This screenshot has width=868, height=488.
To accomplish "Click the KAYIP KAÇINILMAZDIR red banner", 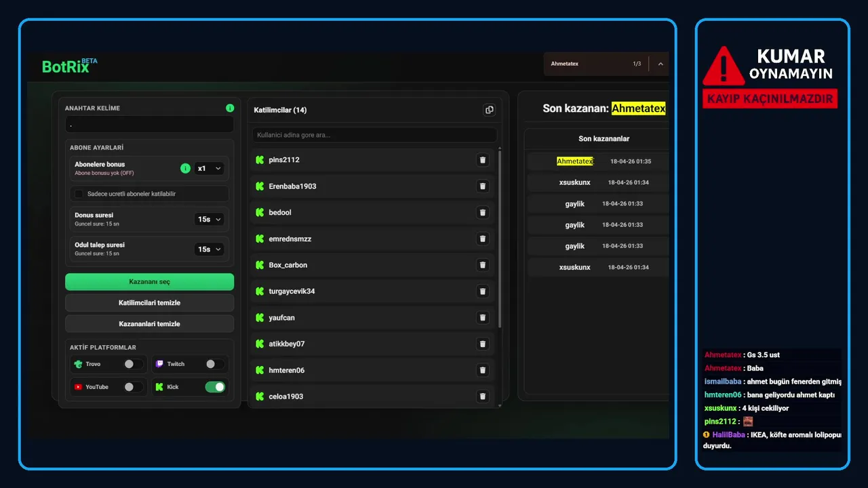I will (770, 98).
